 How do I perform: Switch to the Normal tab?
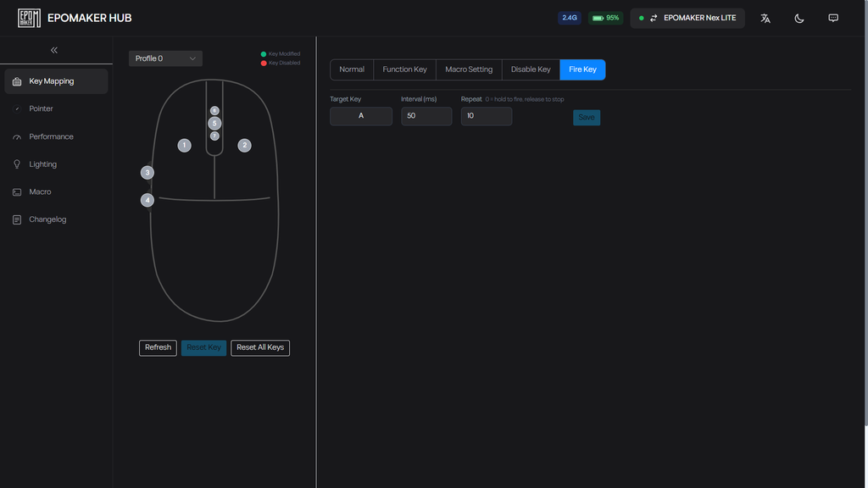click(352, 69)
